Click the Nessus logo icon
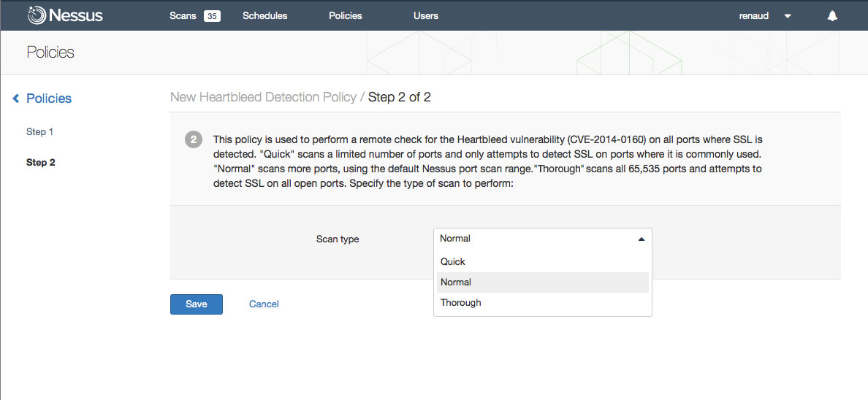The image size is (868, 400). point(37,15)
